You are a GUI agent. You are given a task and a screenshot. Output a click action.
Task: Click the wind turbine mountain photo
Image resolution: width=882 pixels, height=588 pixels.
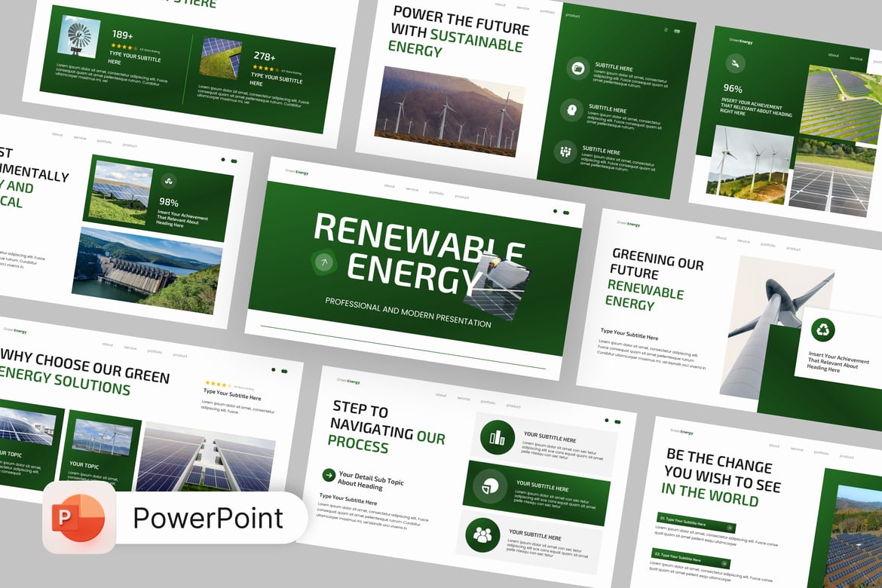(450, 112)
